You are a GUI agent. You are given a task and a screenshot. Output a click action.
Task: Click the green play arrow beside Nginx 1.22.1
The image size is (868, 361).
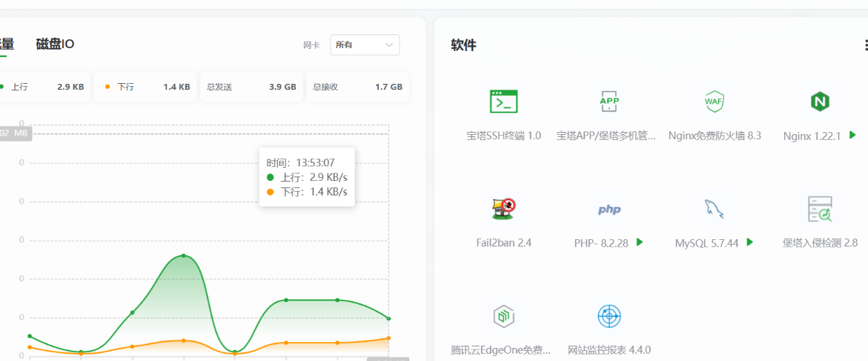point(853,134)
